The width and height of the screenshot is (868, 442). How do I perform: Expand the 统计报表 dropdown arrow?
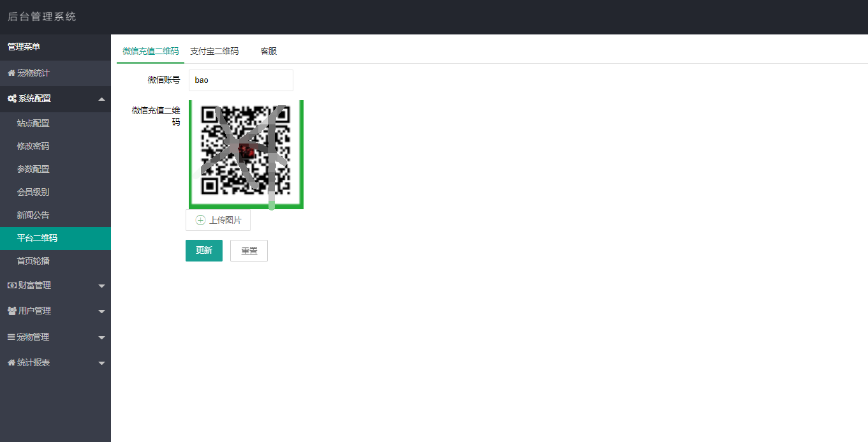pos(101,364)
